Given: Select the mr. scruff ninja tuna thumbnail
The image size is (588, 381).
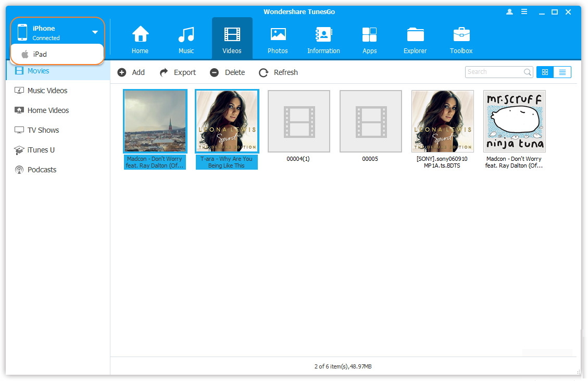Looking at the screenshot, I should point(514,121).
